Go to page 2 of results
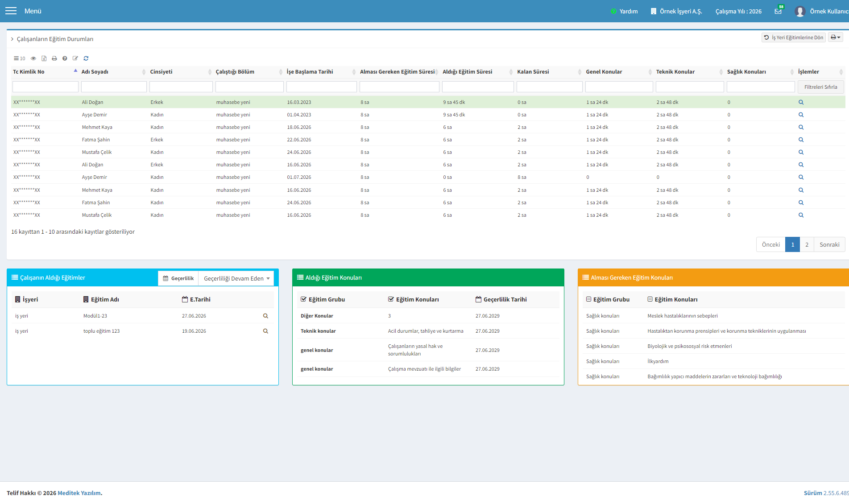 pos(807,244)
